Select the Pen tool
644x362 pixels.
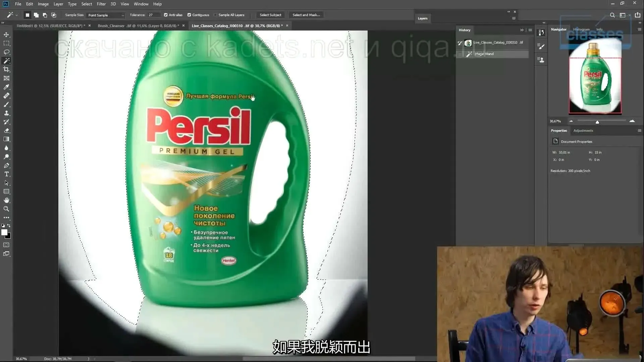6,165
